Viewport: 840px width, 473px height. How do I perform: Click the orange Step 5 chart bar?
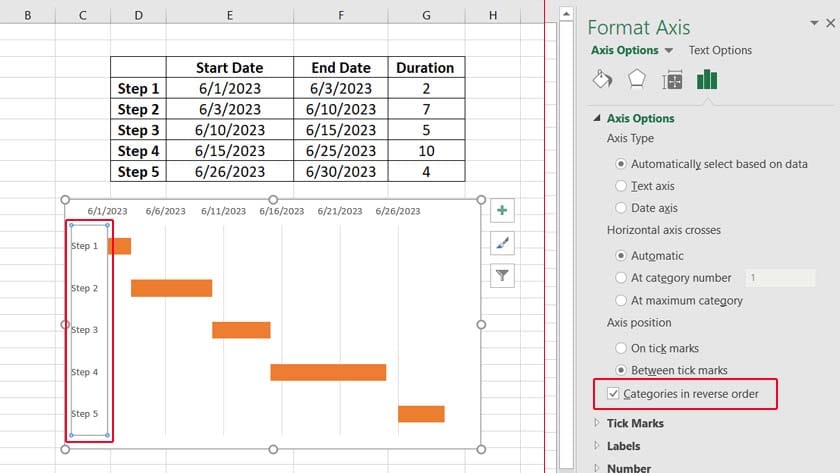tap(421, 414)
